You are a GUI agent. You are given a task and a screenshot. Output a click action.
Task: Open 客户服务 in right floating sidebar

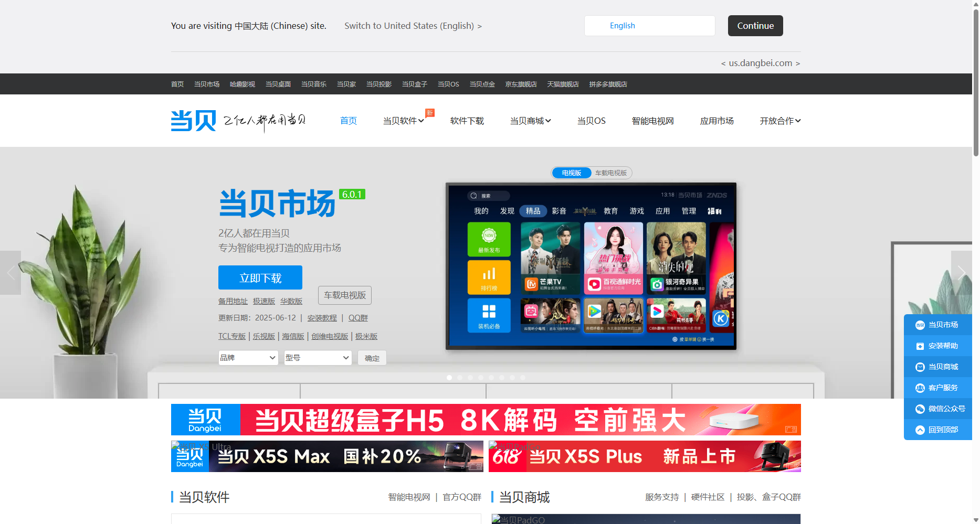938,388
